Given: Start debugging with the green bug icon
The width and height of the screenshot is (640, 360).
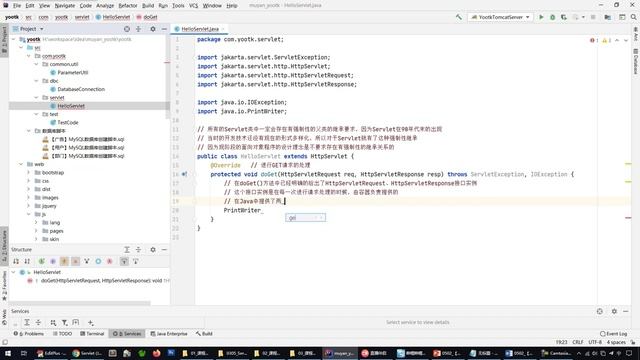Looking at the screenshot, I should tap(552, 17).
